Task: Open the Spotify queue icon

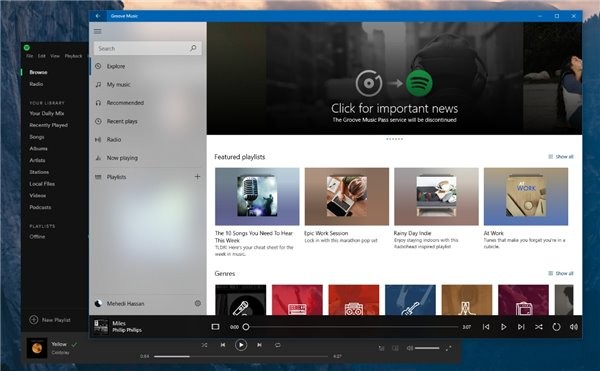Action: coord(381,348)
